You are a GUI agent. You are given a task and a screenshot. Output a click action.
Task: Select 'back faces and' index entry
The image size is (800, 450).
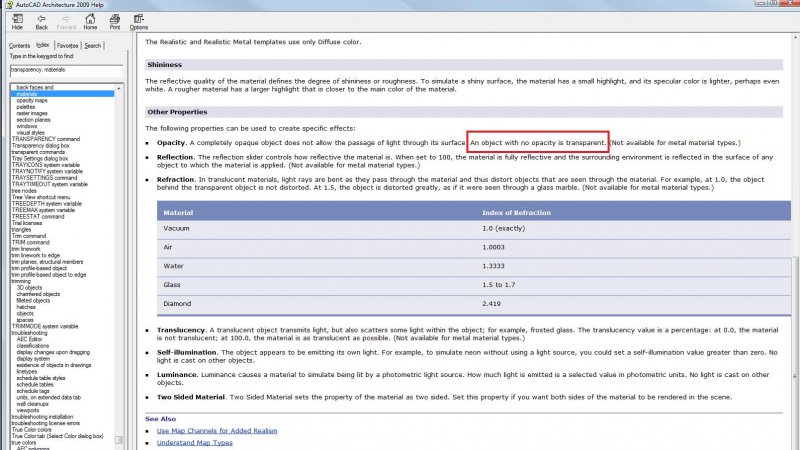tap(35, 87)
